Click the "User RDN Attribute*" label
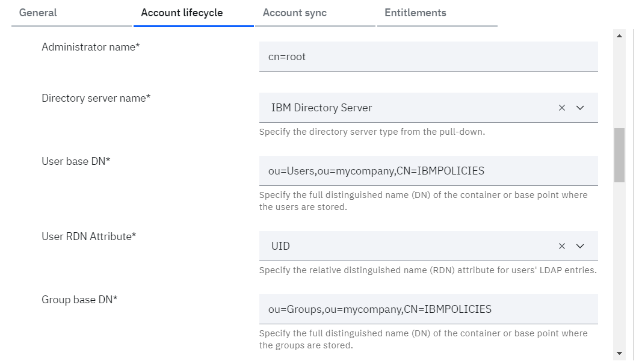The width and height of the screenshot is (642, 364). (89, 236)
